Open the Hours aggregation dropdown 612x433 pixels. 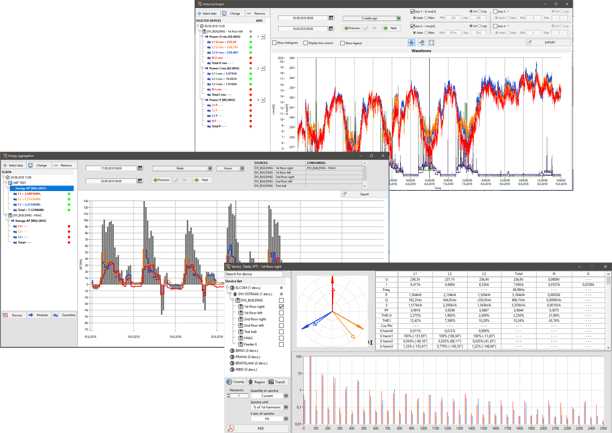pos(230,168)
